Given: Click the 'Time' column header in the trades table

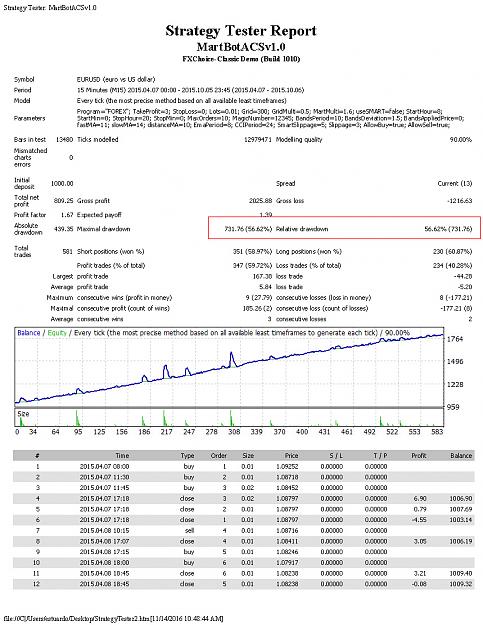Looking at the screenshot, I should point(122,456).
